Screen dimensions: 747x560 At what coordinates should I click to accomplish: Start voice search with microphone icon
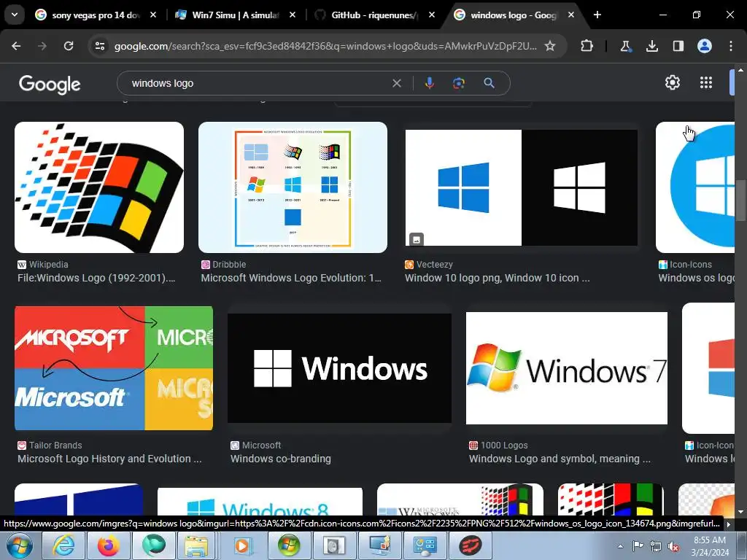click(429, 83)
